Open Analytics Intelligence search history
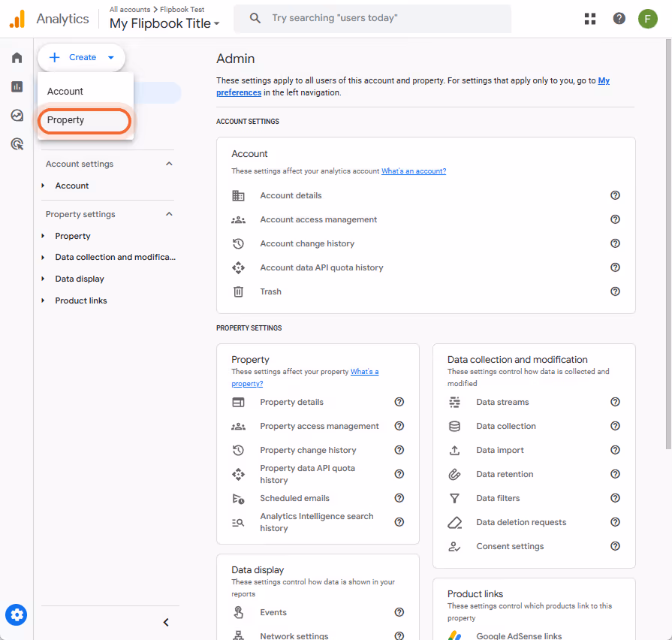 point(317,522)
